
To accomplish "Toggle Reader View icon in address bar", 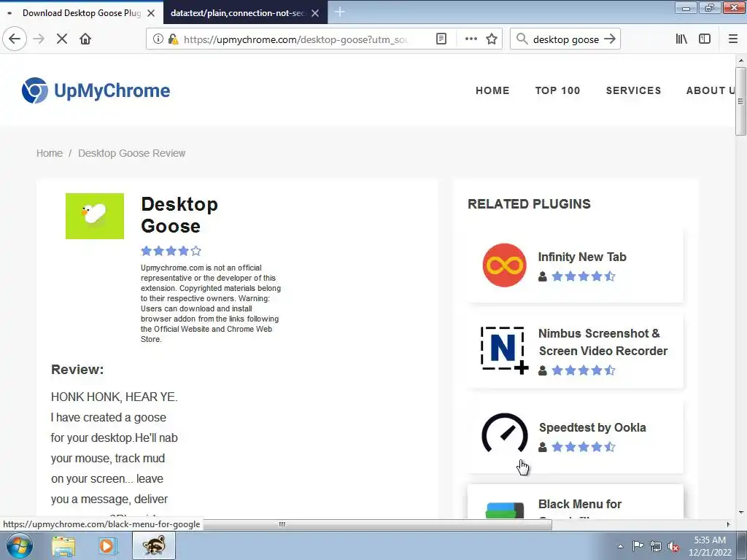I will tap(441, 39).
